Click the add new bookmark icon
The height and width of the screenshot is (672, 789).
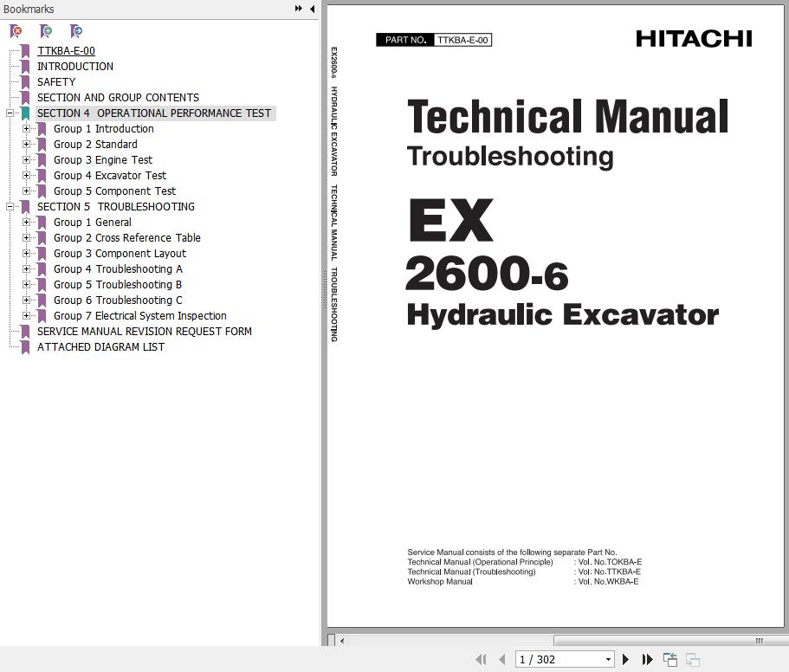(x=46, y=31)
